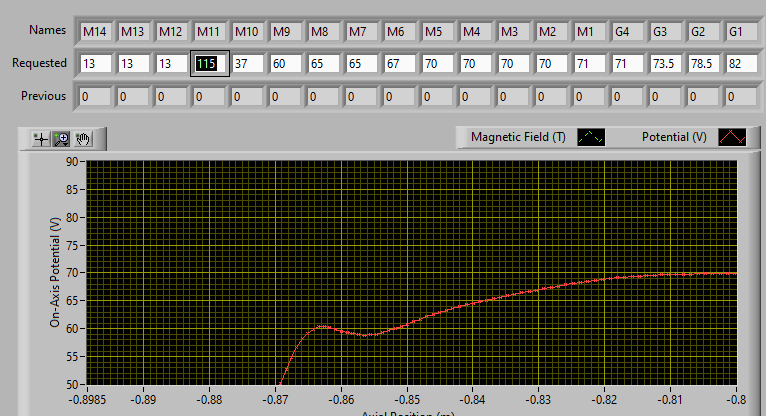The height and width of the screenshot is (416, 766).
Task: Select the M9 name cell
Action: (285, 32)
